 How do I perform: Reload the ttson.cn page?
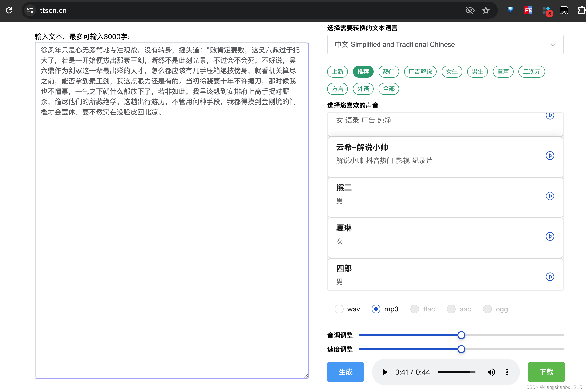[x=9, y=10]
